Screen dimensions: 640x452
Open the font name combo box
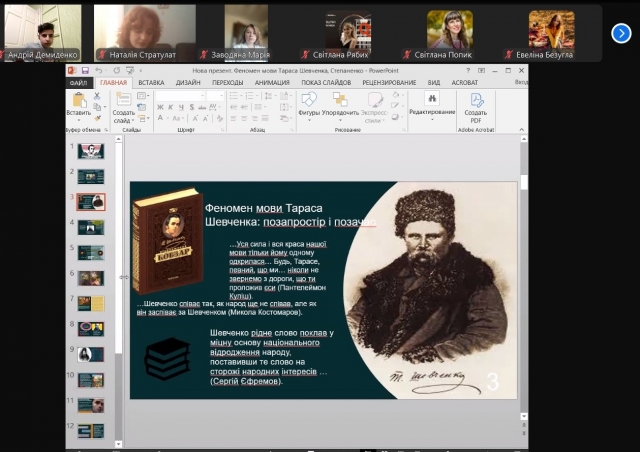pos(178,96)
